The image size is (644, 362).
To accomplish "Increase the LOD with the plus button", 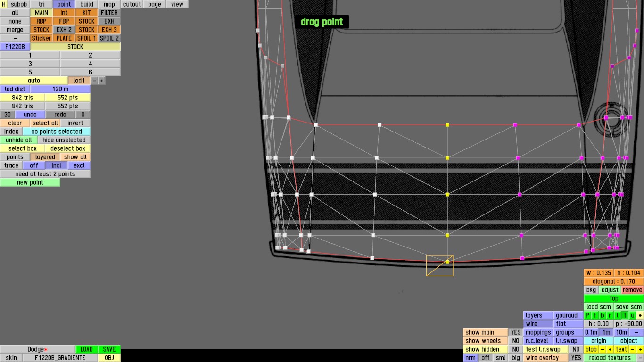I will point(102,81).
